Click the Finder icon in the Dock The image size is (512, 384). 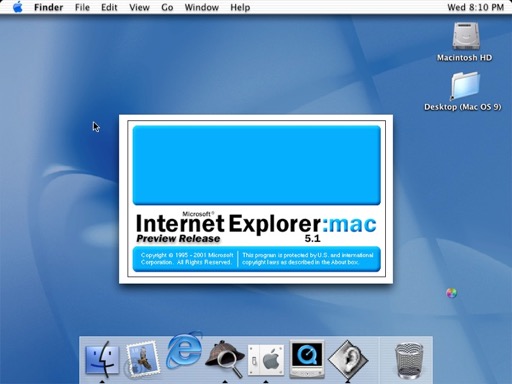[x=102, y=359]
